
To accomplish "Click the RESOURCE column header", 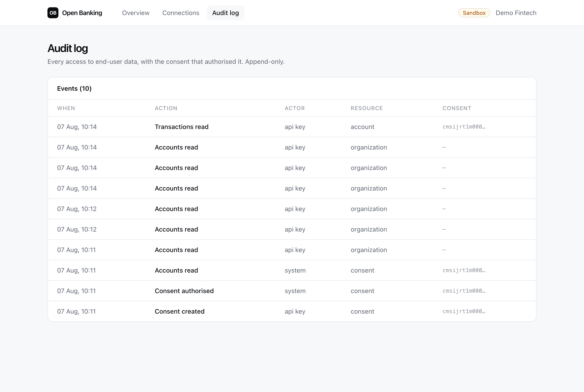I will [367, 108].
